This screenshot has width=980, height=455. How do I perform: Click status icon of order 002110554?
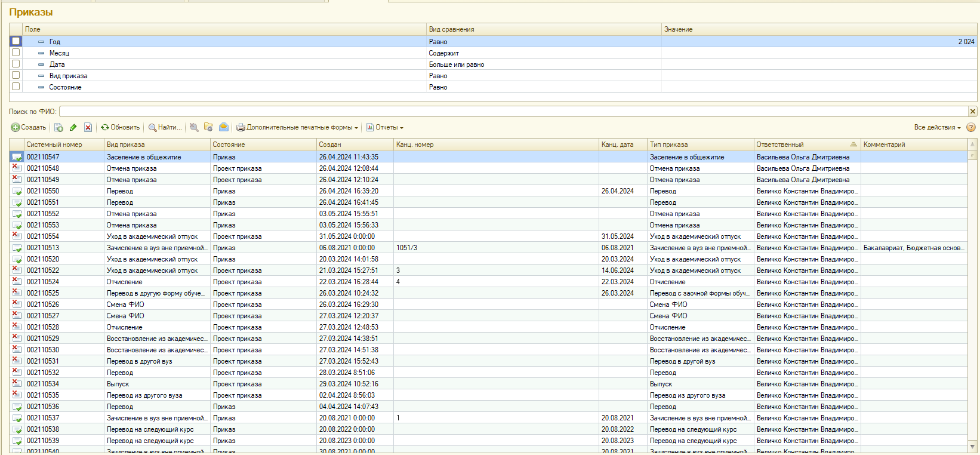(x=17, y=236)
